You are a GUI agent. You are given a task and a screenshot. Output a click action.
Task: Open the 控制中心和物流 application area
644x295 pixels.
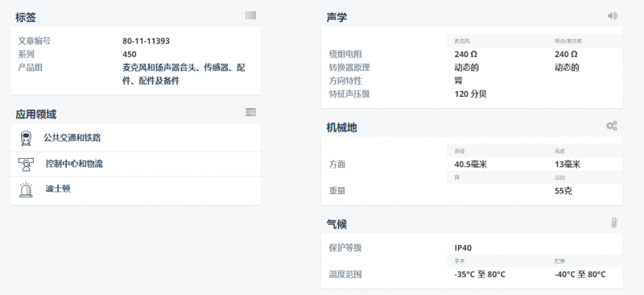[135, 164]
